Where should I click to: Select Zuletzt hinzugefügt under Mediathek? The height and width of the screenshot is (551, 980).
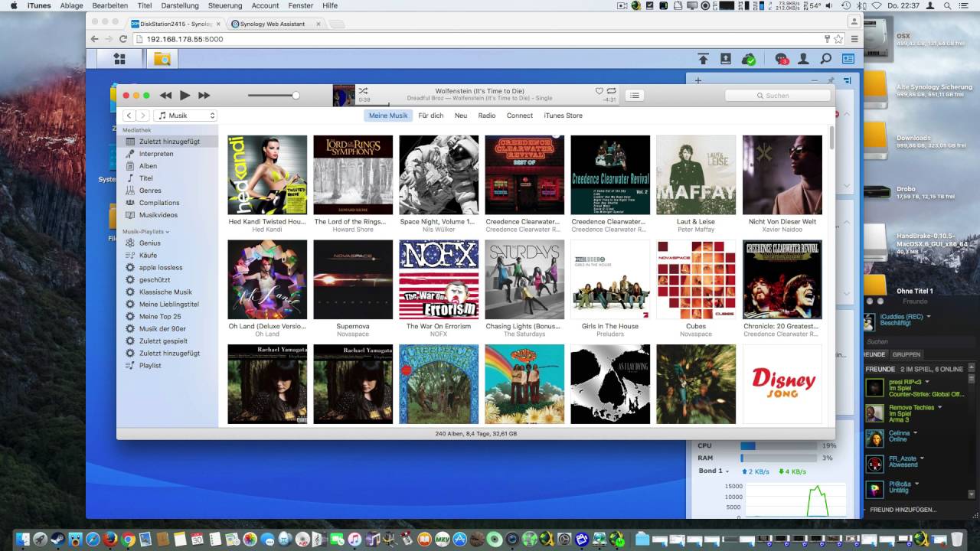tap(167, 142)
